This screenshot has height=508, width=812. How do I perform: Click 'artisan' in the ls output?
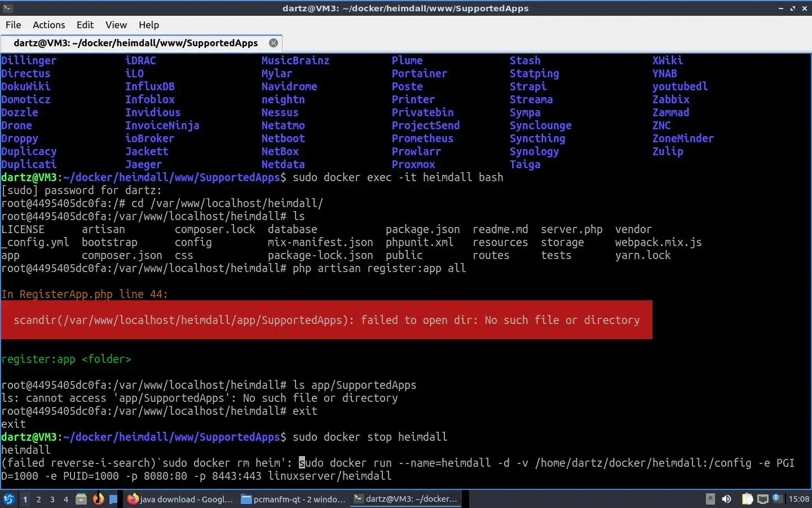(x=103, y=229)
